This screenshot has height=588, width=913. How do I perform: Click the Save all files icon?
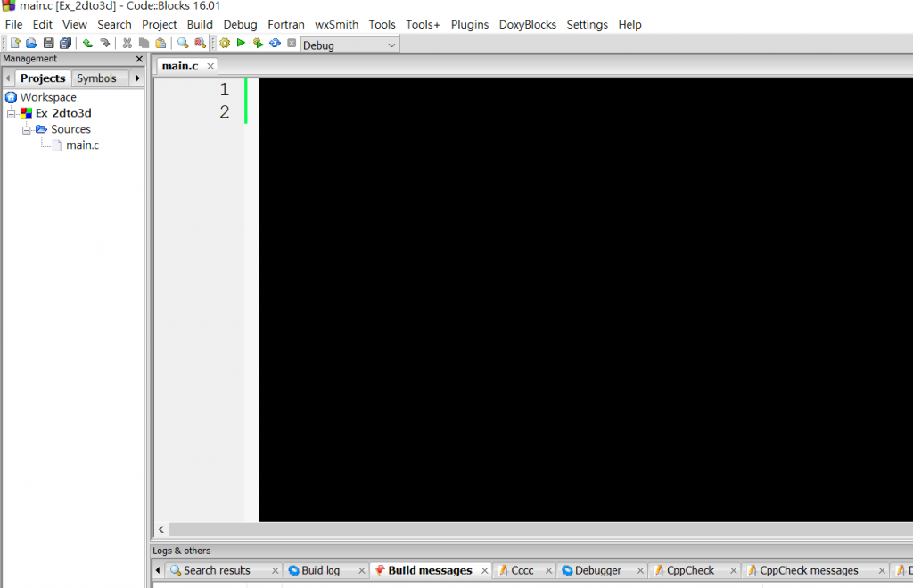(x=65, y=43)
